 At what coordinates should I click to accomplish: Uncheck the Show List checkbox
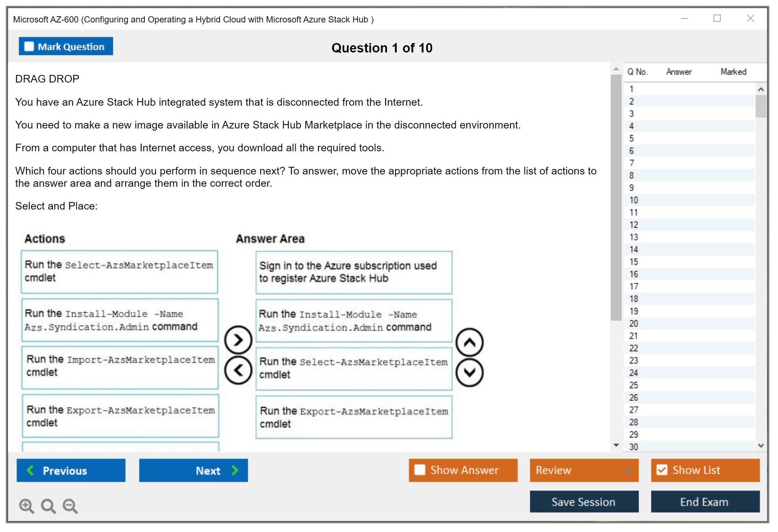(x=662, y=470)
